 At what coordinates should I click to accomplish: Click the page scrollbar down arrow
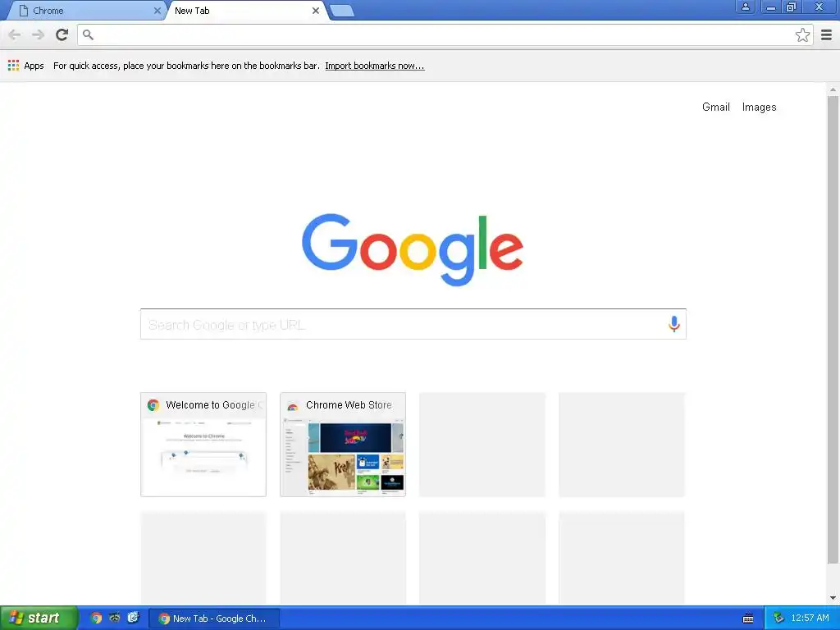pos(833,598)
